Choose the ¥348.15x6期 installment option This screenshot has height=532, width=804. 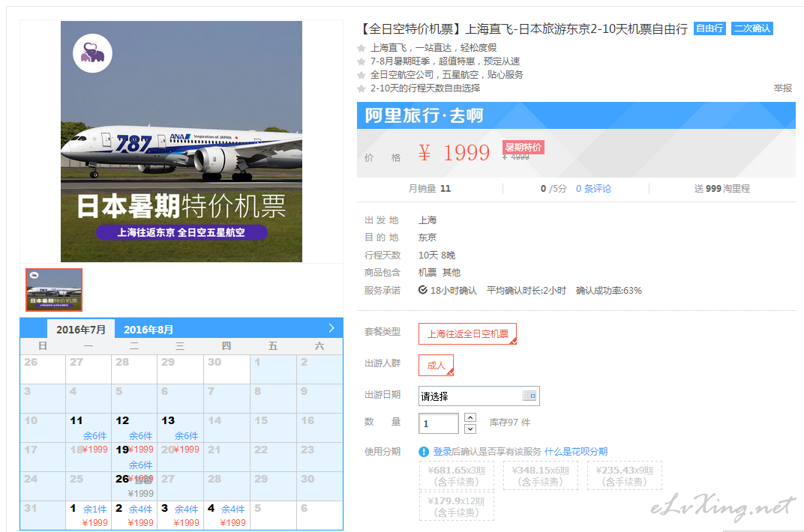[541, 476]
